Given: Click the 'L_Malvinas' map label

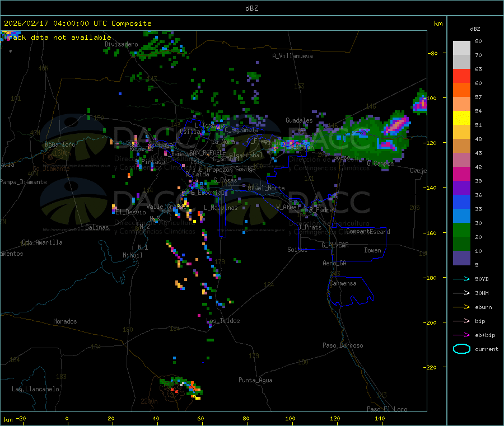Looking at the screenshot, I should coord(221,208).
